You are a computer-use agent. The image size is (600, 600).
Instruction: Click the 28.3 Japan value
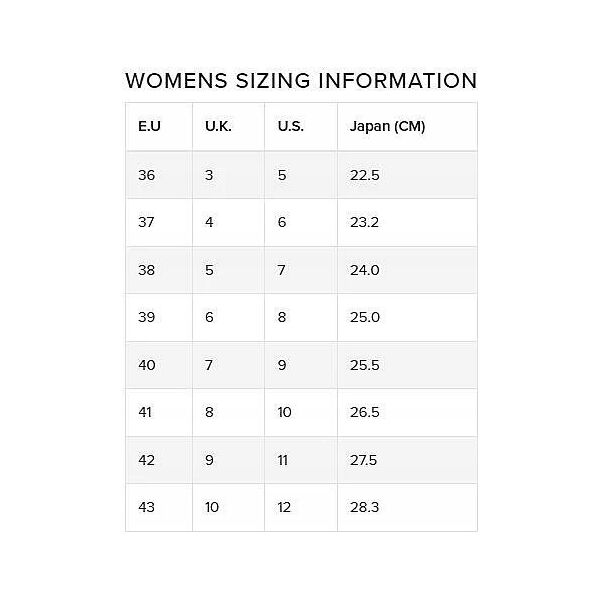364,507
